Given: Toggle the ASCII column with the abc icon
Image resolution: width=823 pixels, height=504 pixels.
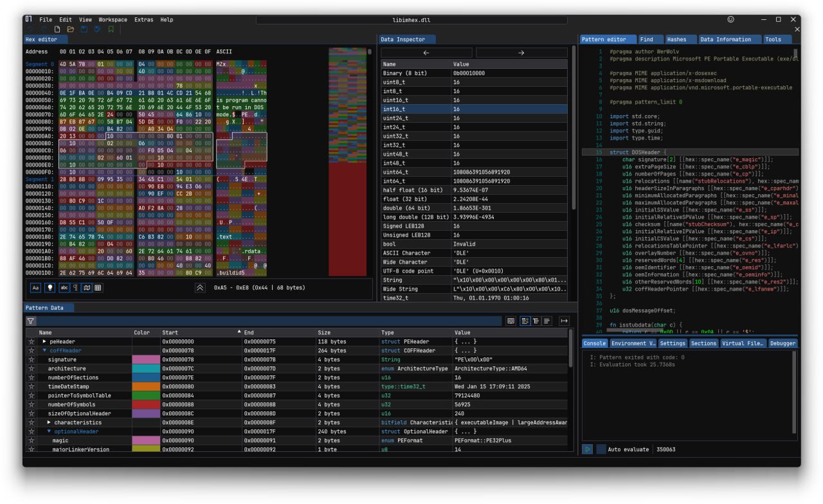Looking at the screenshot, I should coord(64,288).
